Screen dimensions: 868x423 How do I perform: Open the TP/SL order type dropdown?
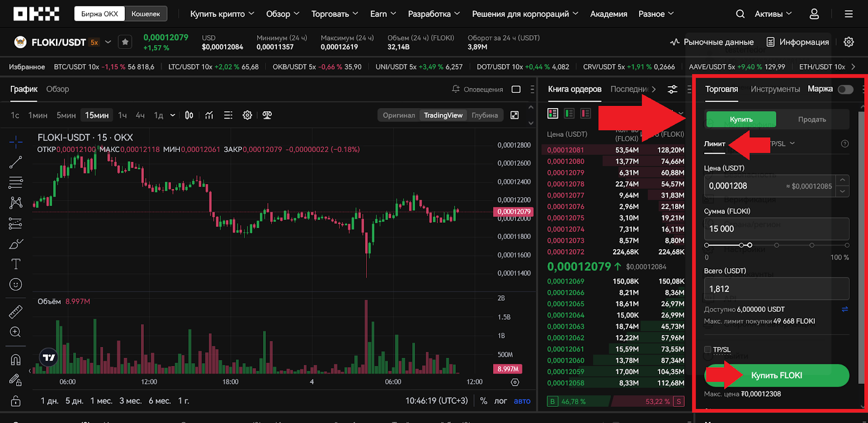[x=782, y=144]
